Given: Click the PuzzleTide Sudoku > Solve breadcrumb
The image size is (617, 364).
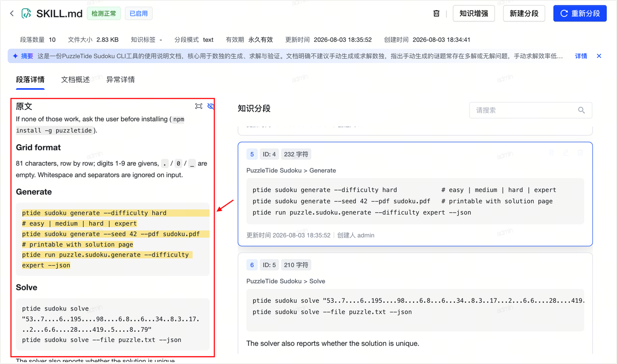Looking at the screenshot, I should click(x=286, y=281).
